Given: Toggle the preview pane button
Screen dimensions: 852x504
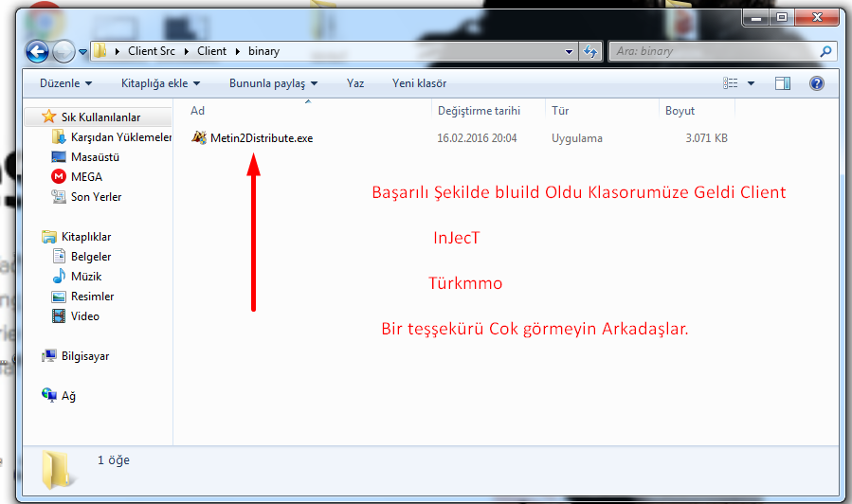Looking at the screenshot, I should click(x=783, y=83).
